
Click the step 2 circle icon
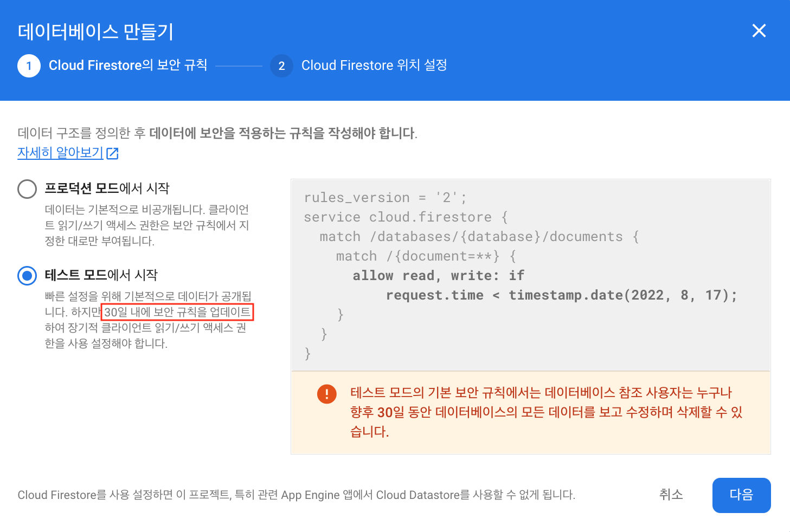pyautogui.click(x=281, y=66)
